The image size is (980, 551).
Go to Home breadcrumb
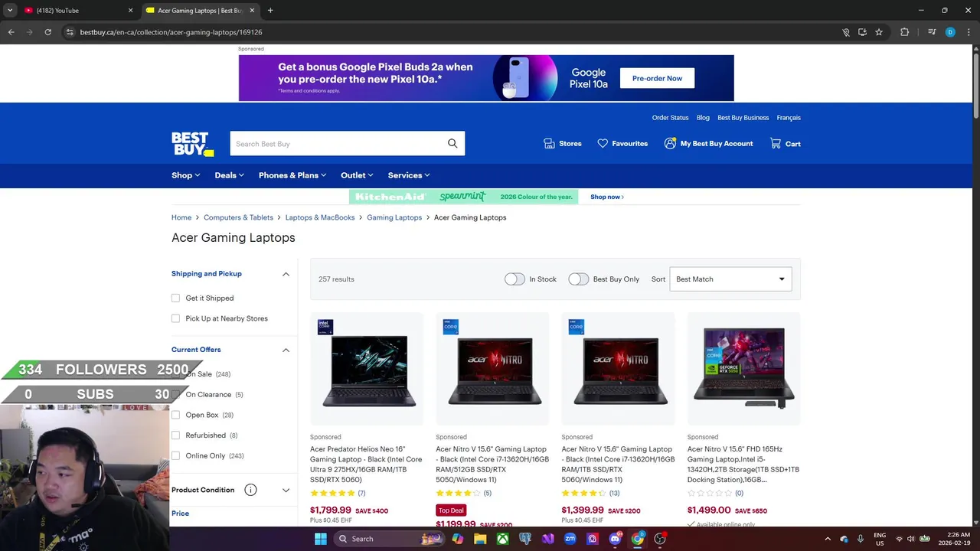click(x=181, y=217)
